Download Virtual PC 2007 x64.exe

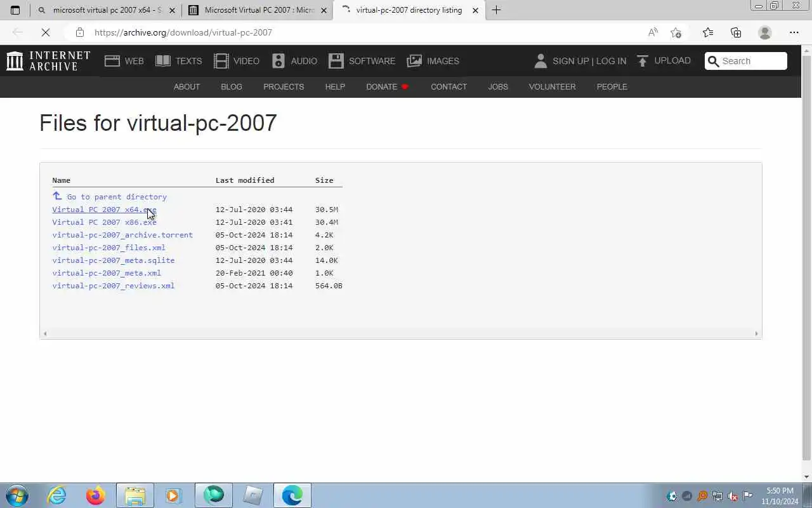click(104, 210)
